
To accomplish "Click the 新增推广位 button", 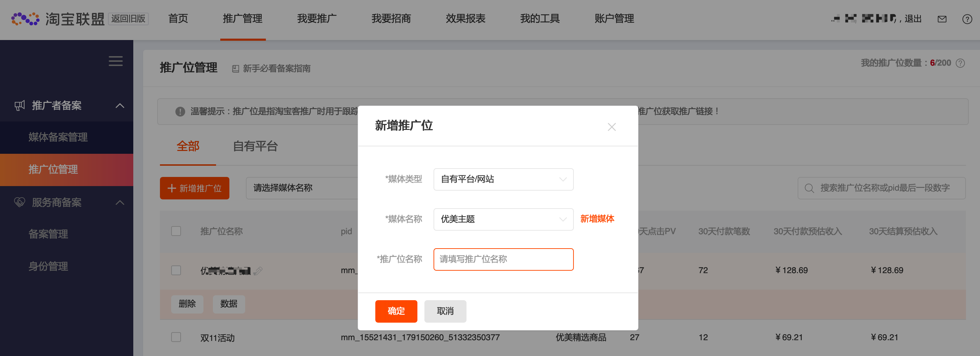I will 194,188.
